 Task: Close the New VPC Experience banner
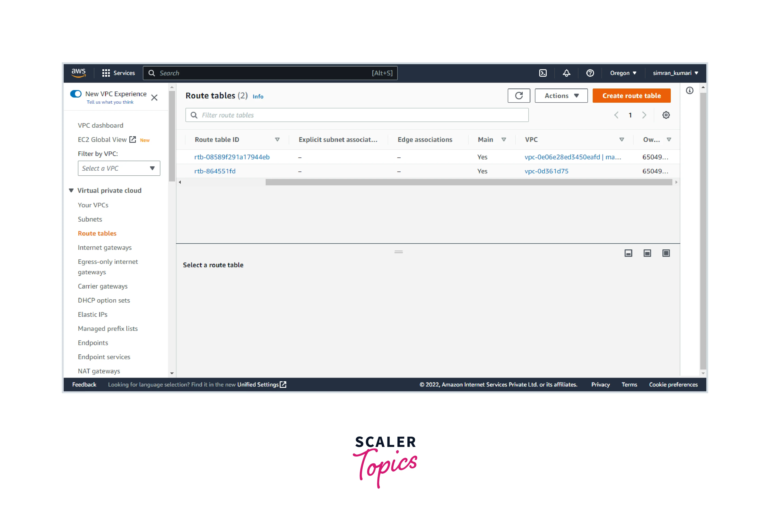coord(154,98)
